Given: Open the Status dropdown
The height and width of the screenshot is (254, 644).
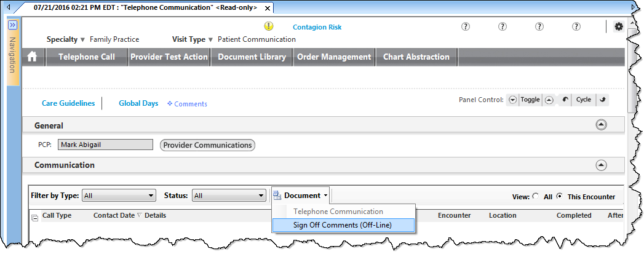Looking at the screenshot, I should click(229, 196).
